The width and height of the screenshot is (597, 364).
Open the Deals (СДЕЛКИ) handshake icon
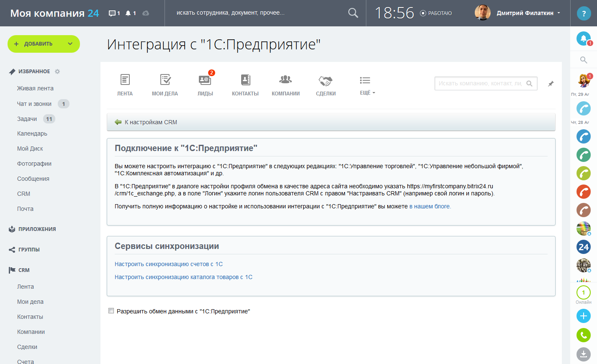[x=325, y=80]
